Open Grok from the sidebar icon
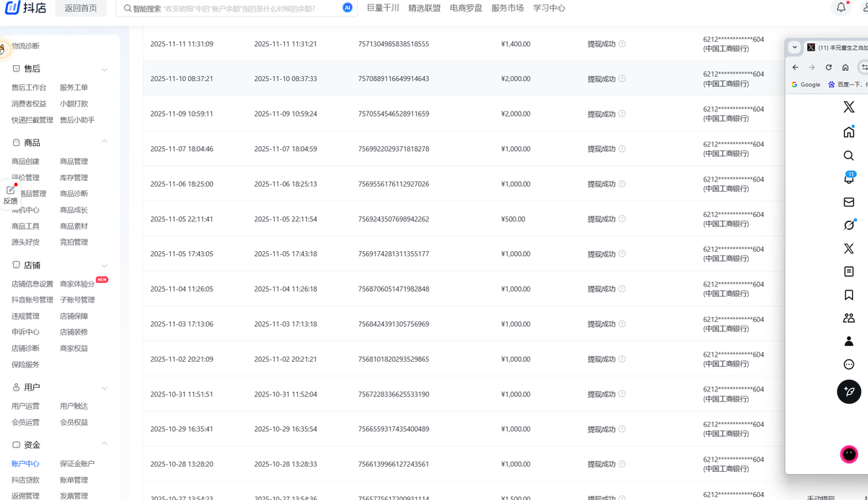The image size is (868, 500). click(848, 225)
